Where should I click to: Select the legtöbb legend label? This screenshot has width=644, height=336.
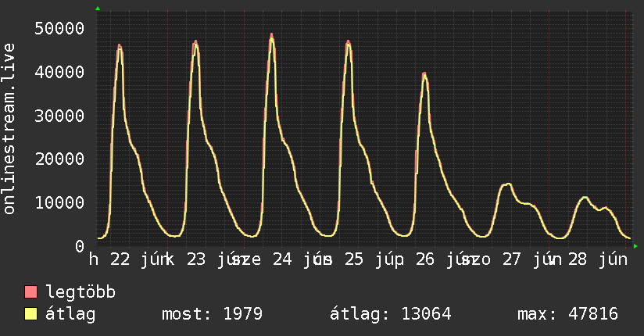click(80, 292)
